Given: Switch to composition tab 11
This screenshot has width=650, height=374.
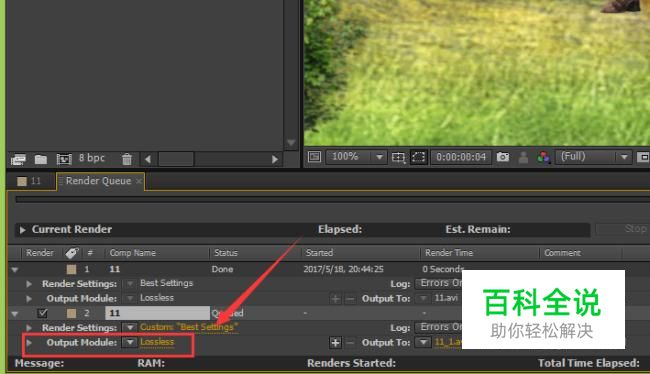Looking at the screenshot, I should coord(30,181).
